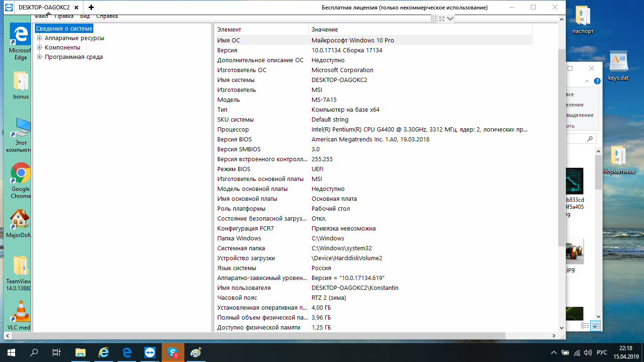Switch to TeamViewer in the taskbar
This screenshot has height=362, width=644.
click(150, 353)
